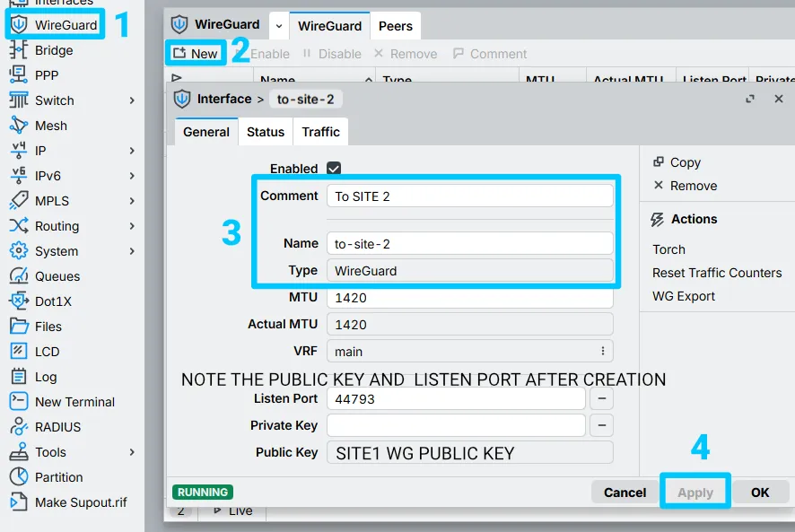Open the Files folder icon
The height and width of the screenshot is (532, 795).
18,326
